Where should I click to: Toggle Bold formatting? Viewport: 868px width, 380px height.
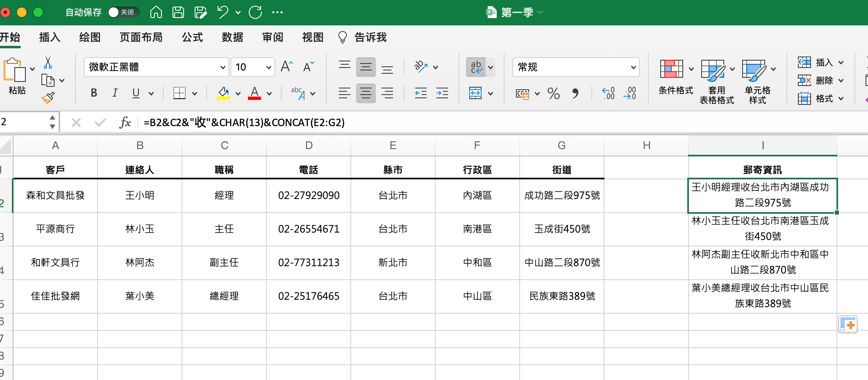pos(94,93)
